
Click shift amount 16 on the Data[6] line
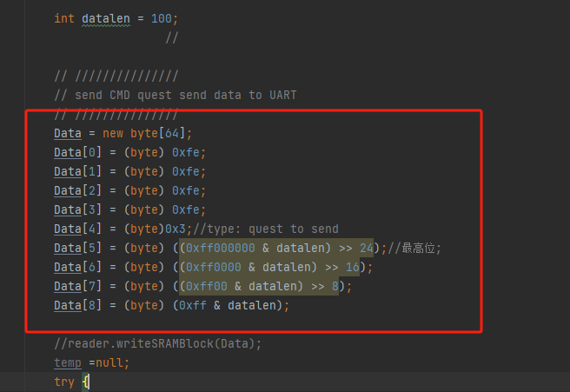350,267
